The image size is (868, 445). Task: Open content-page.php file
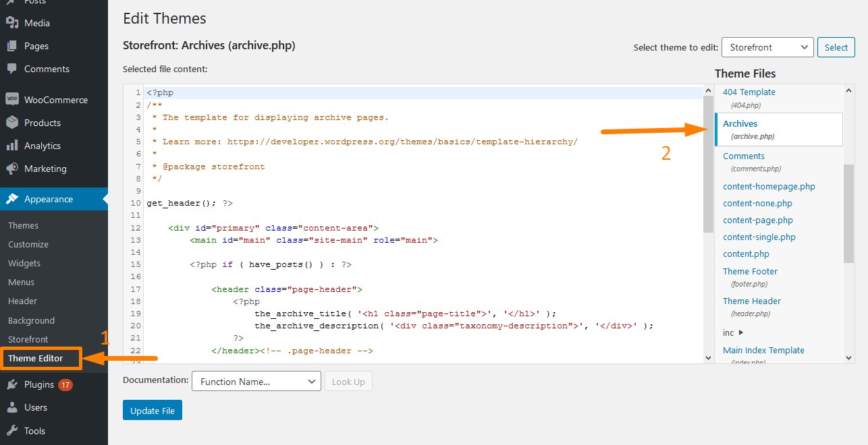(x=758, y=220)
